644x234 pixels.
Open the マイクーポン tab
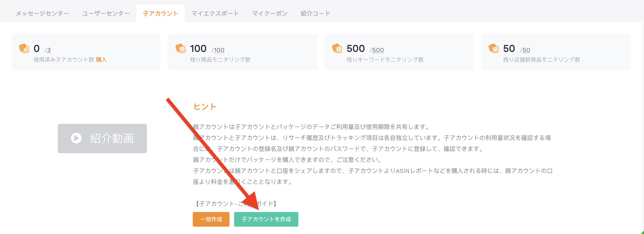click(270, 14)
